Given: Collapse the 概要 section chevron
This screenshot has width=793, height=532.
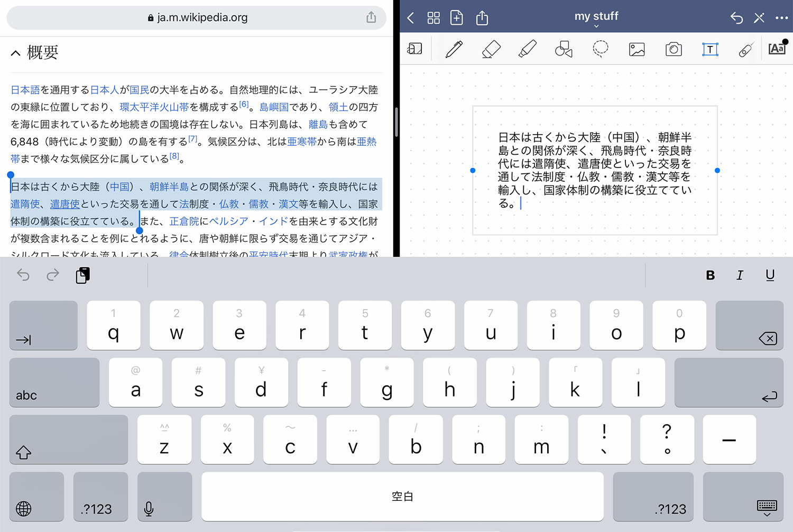Looking at the screenshot, I should click(16, 53).
